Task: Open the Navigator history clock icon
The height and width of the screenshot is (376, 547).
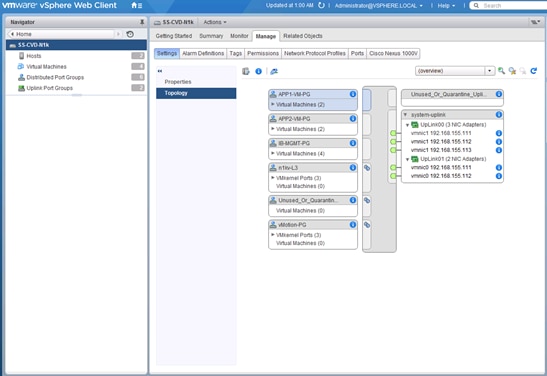Action: coord(130,34)
